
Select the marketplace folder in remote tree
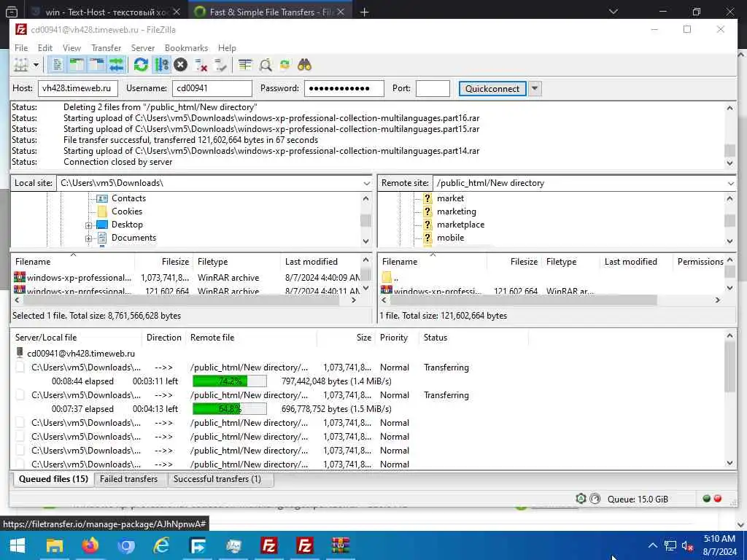click(460, 225)
